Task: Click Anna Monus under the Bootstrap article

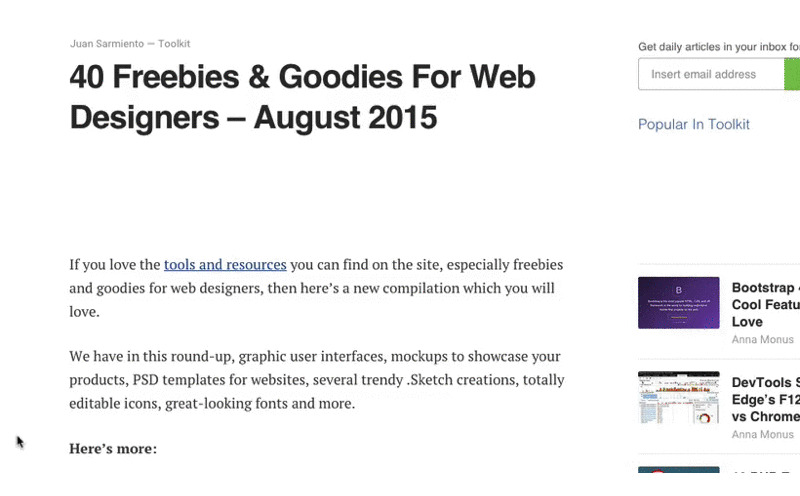Action: [762, 339]
